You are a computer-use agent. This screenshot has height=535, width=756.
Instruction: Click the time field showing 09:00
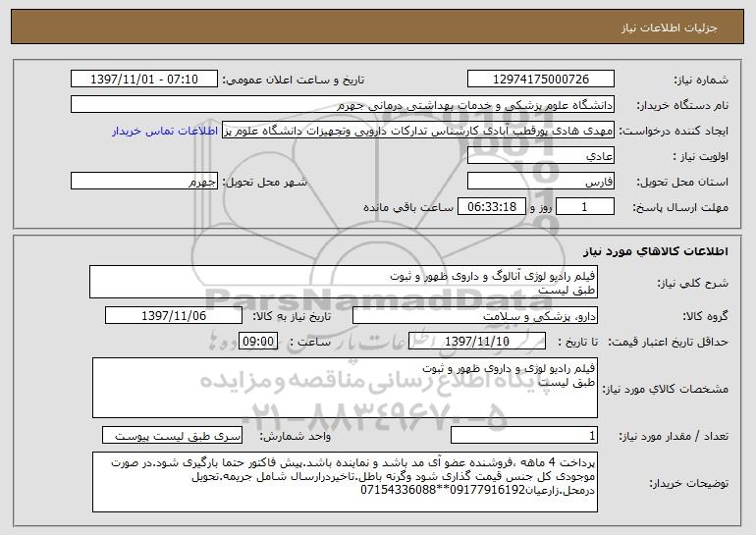[x=258, y=342]
